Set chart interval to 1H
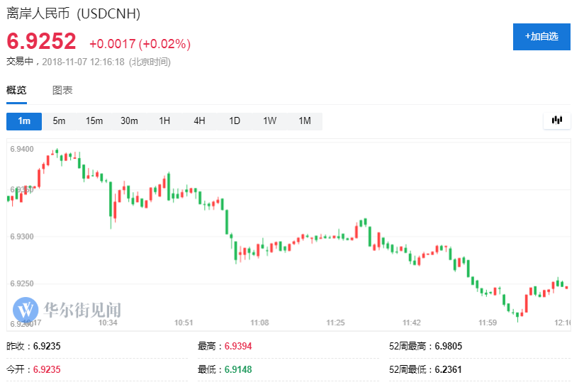The image size is (584, 392). [164, 121]
